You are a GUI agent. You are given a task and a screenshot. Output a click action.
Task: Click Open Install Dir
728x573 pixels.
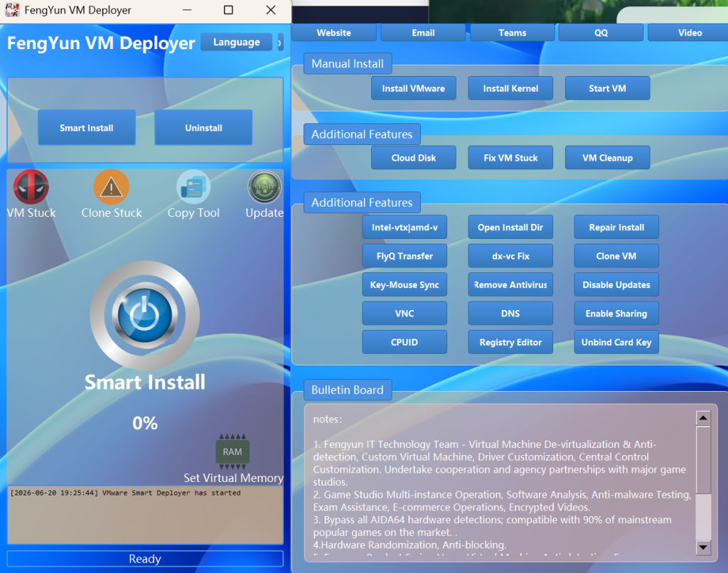510,227
